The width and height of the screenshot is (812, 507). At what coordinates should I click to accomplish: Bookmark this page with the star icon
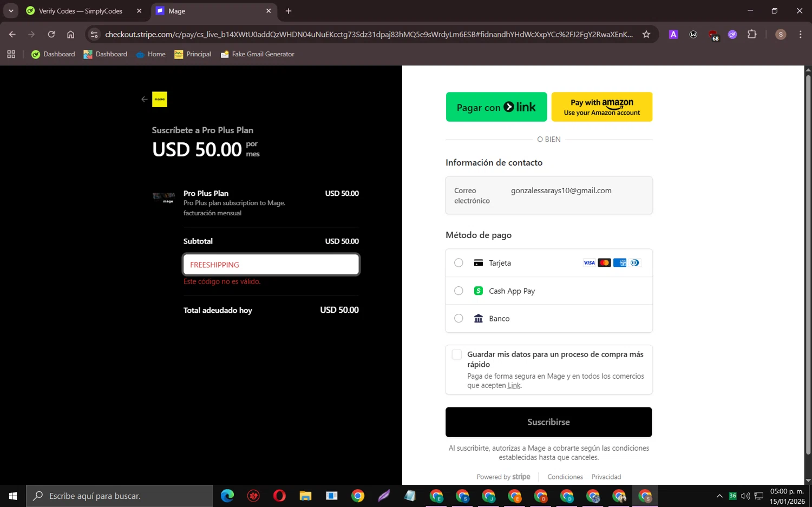click(x=646, y=34)
